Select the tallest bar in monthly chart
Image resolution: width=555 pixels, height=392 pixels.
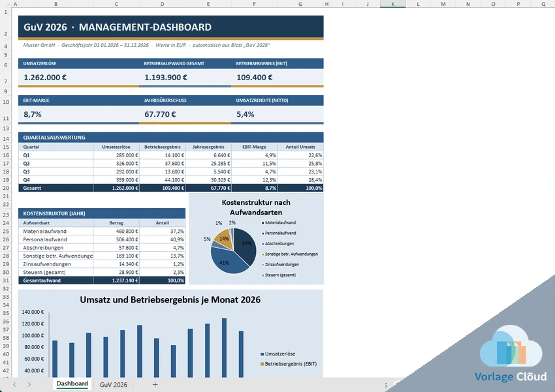[x=224, y=348]
